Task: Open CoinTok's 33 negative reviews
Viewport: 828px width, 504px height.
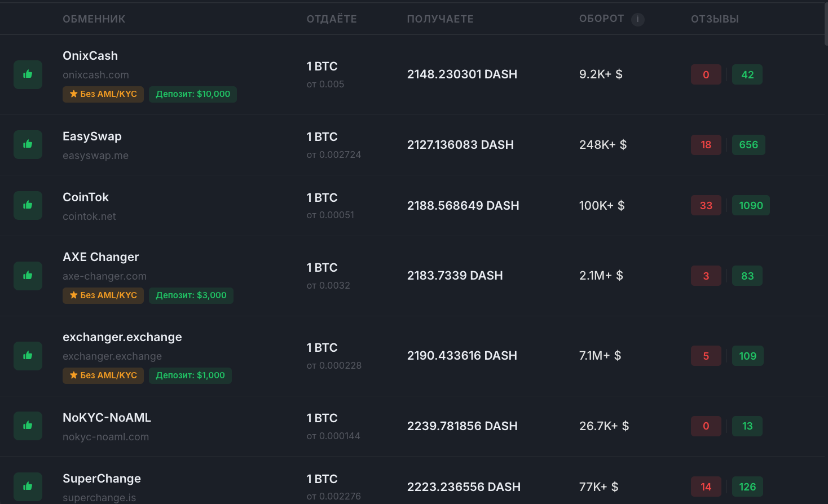Action: coord(706,206)
